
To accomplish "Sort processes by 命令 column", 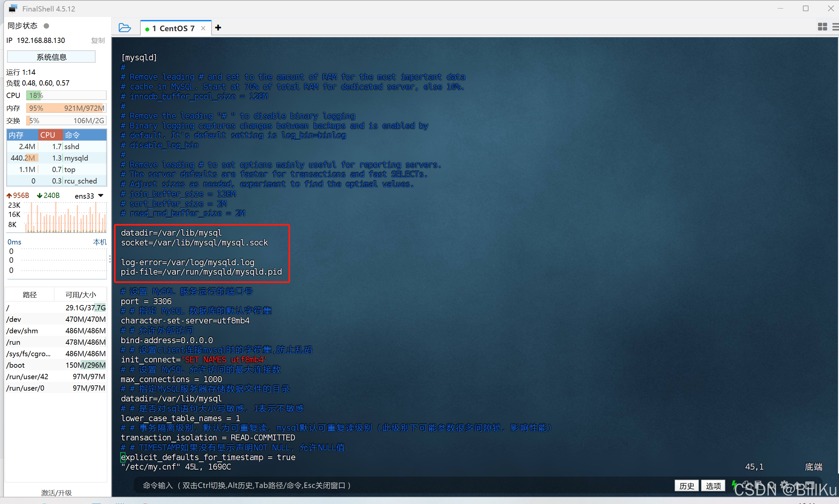I will pyautogui.click(x=85, y=135).
